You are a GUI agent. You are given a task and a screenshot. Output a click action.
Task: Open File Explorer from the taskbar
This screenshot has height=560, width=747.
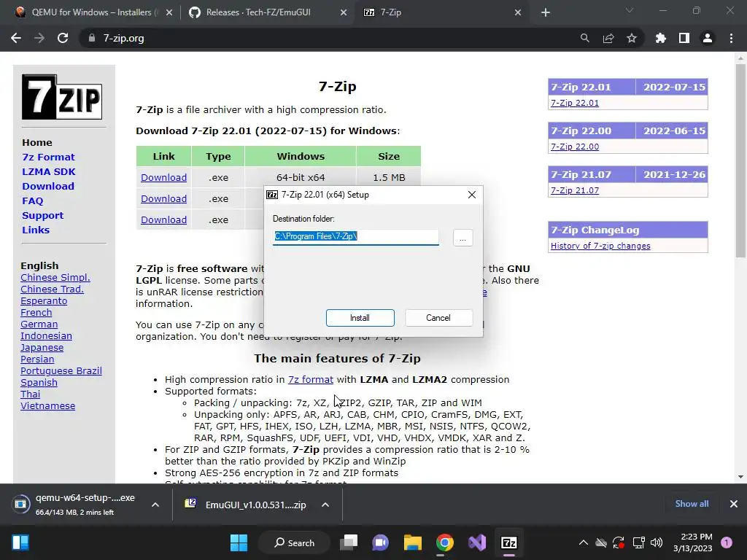click(413, 542)
